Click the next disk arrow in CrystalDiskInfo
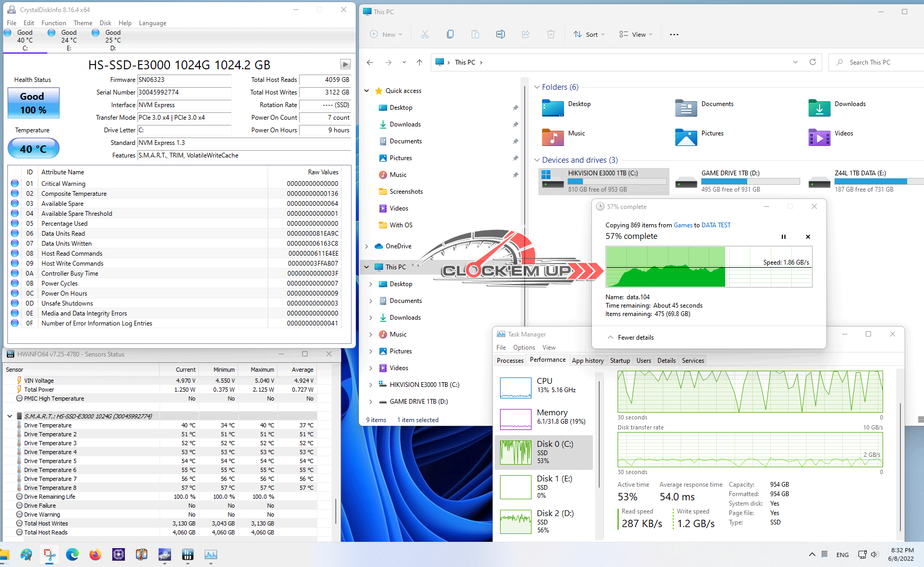 coord(345,64)
